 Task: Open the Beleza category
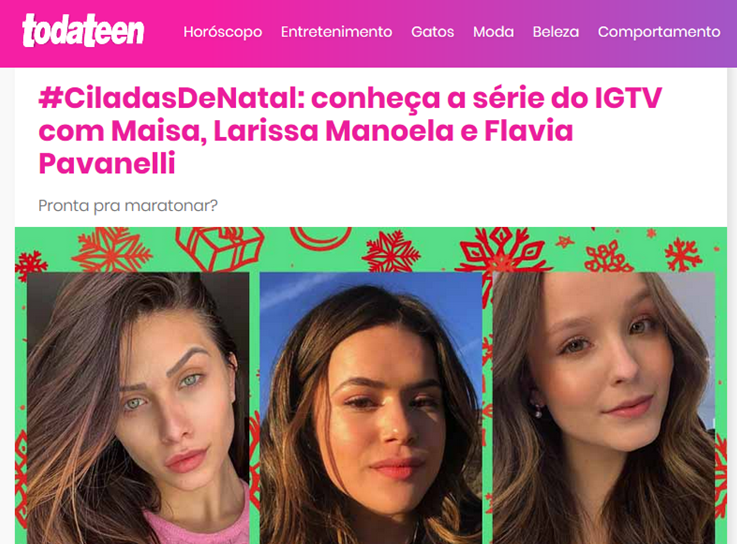click(x=556, y=32)
